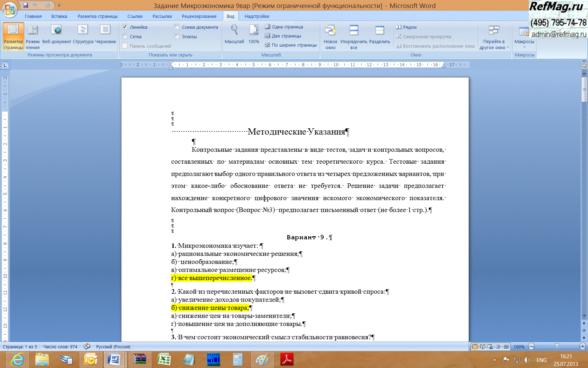Open the Рецензирование ribbon tab

pos(199,16)
